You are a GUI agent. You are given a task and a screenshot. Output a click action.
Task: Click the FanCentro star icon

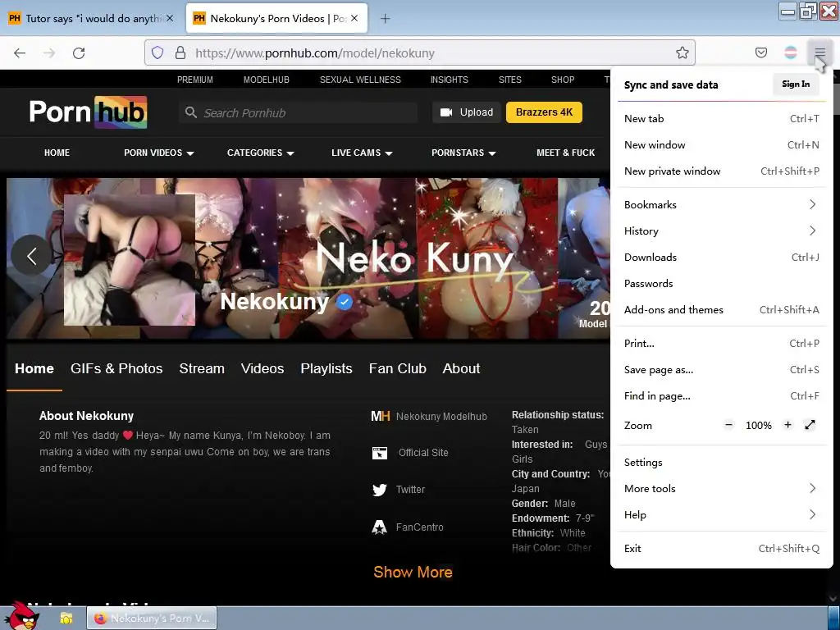pos(379,527)
